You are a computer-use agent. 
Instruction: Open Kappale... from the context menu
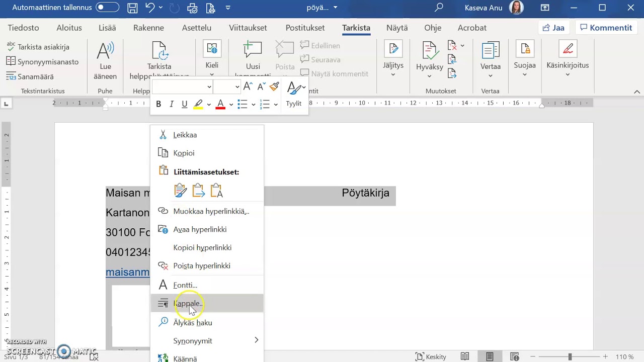pyautogui.click(x=207, y=303)
